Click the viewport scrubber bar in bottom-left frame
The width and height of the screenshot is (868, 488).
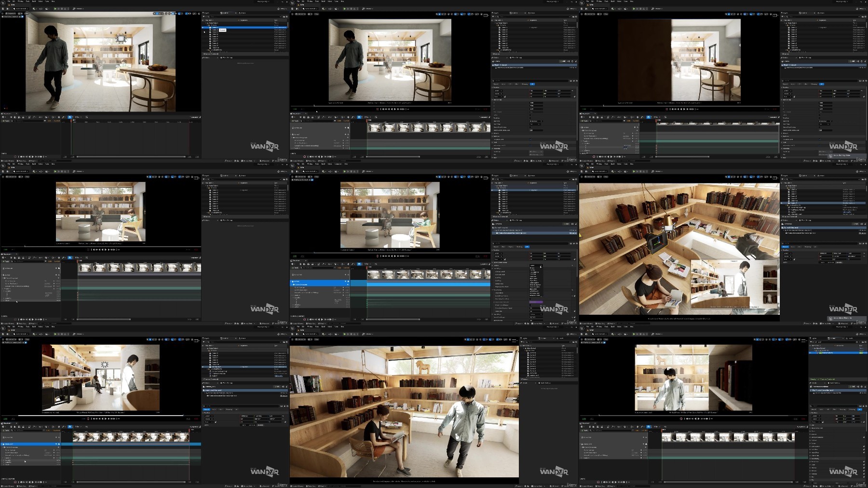(100, 415)
